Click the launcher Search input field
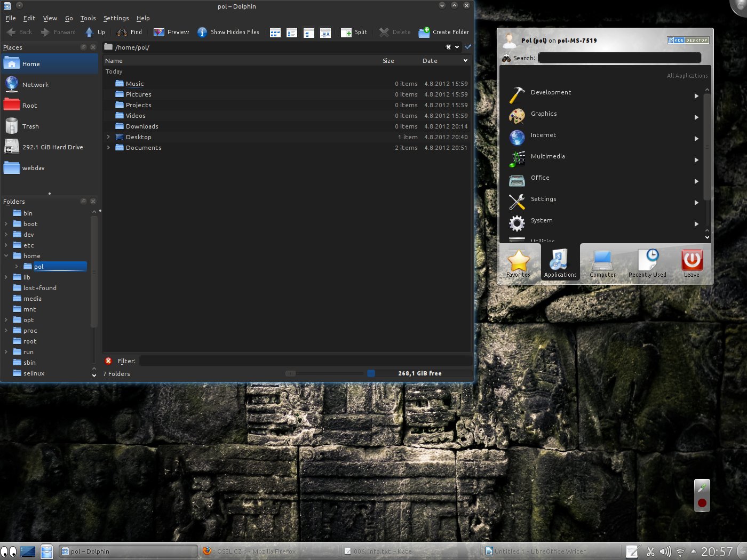 pyautogui.click(x=619, y=58)
